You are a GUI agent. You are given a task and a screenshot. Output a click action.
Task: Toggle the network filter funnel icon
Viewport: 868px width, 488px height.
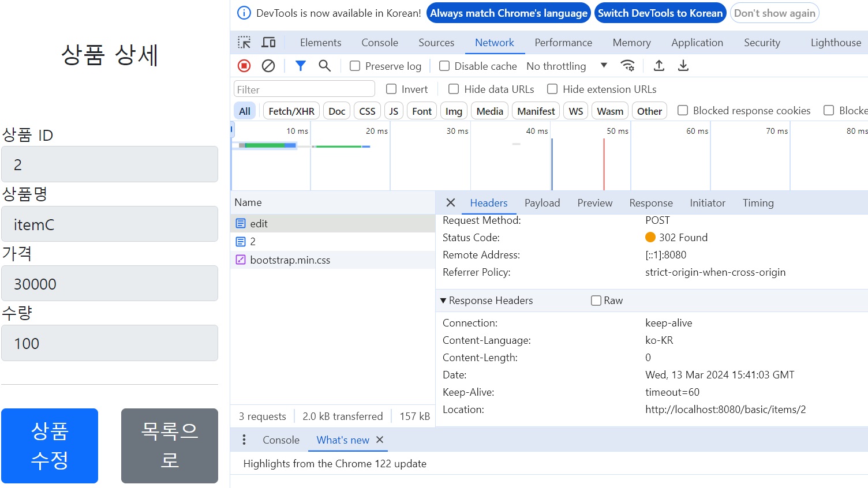pos(300,66)
